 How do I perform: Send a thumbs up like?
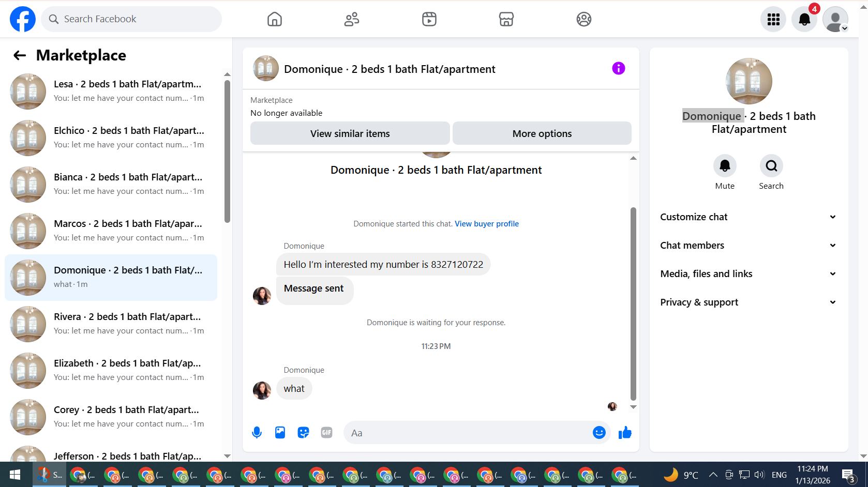625,433
